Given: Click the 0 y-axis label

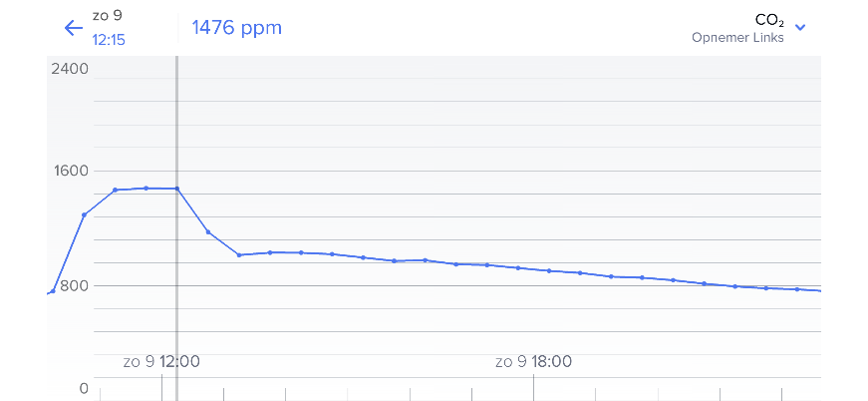Looking at the screenshot, I should [x=84, y=388].
